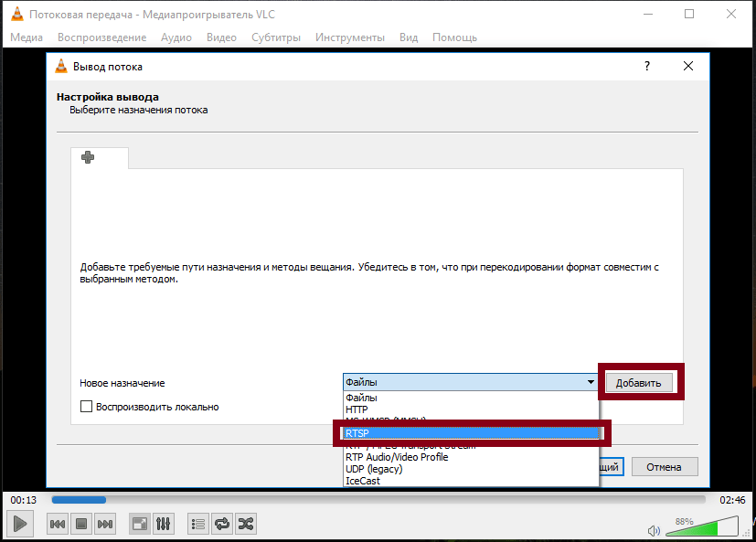This screenshot has width=756, height=542.
Task: Select RTSP from the dropdown list
Action: pyautogui.click(x=471, y=432)
